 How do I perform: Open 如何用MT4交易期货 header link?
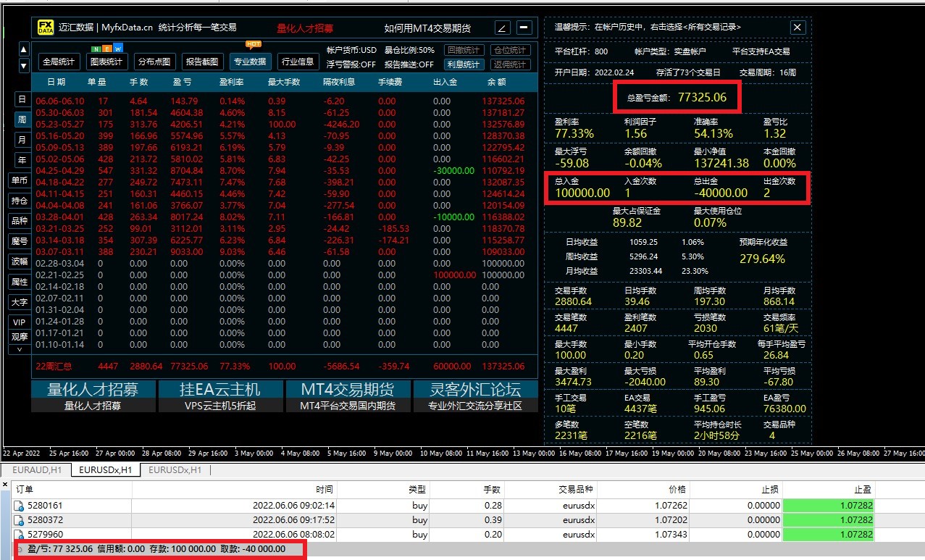pos(427,28)
